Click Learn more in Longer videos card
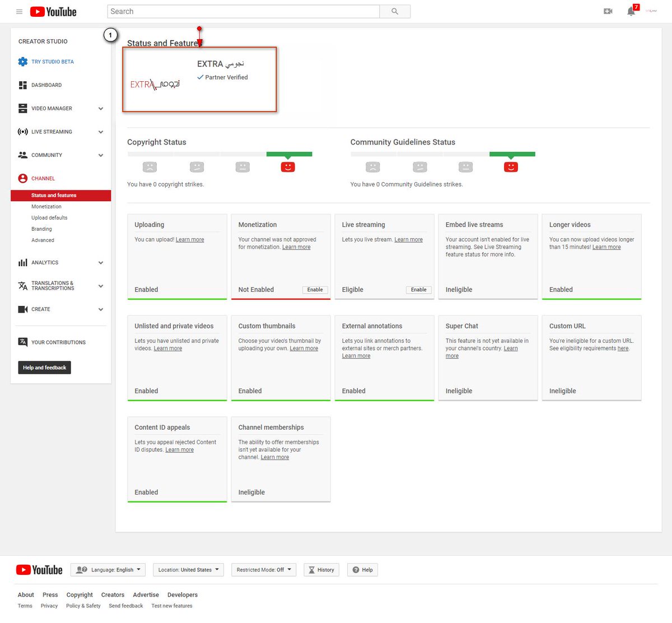 click(606, 247)
